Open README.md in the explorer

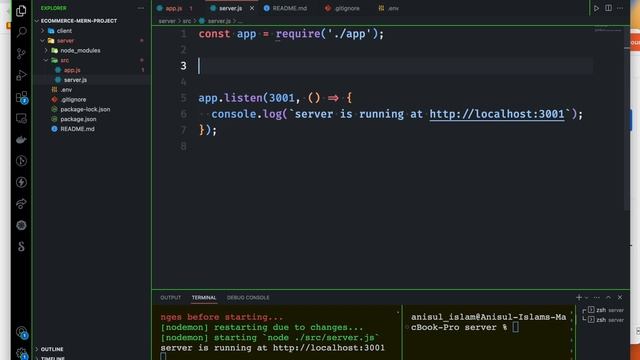coord(77,129)
